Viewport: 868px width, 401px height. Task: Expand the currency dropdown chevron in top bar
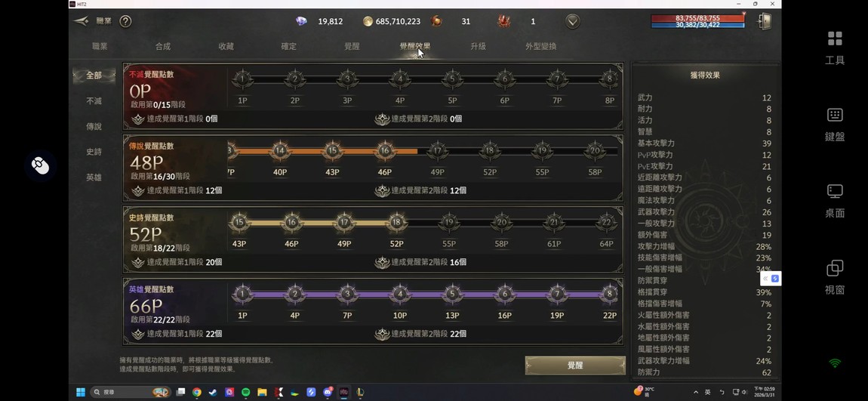(x=573, y=22)
